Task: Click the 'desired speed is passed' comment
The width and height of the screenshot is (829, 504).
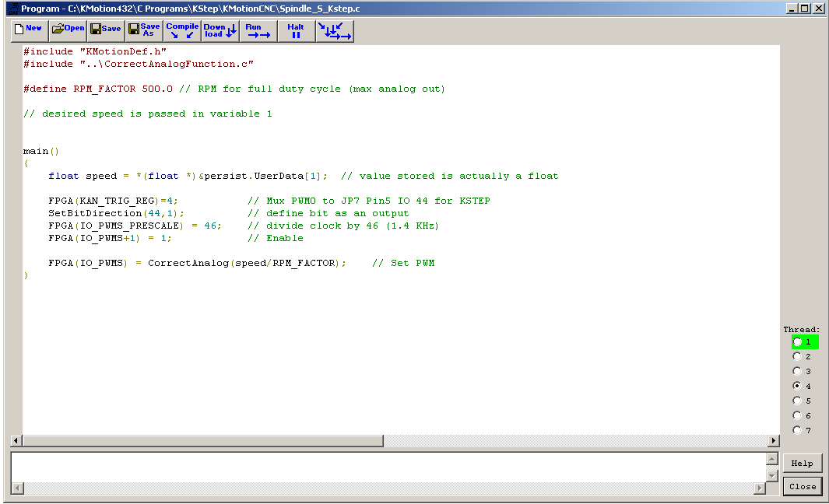Action: (147, 114)
